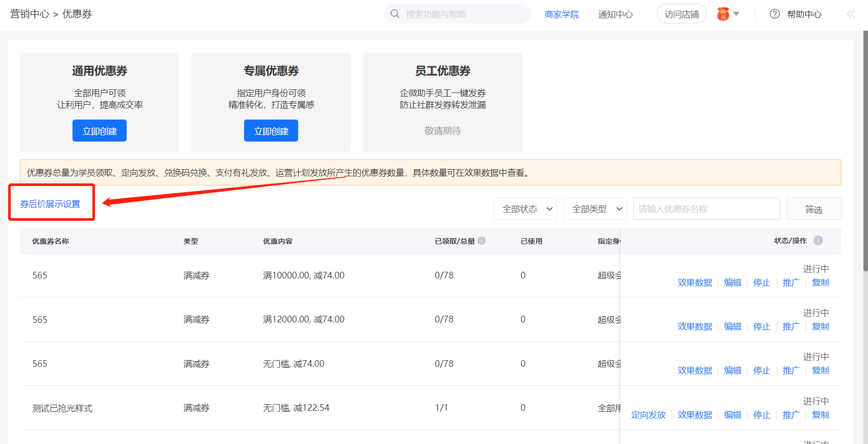Open the 全部状态 status dropdown
This screenshot has width=868, height=444.
pos(525,209)
